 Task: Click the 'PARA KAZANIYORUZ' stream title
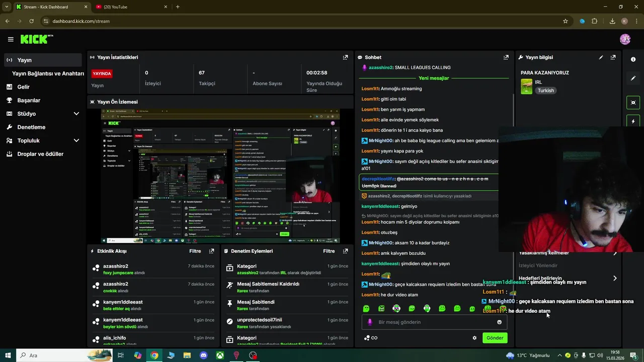pyautogui.click(x=545, y=72)
